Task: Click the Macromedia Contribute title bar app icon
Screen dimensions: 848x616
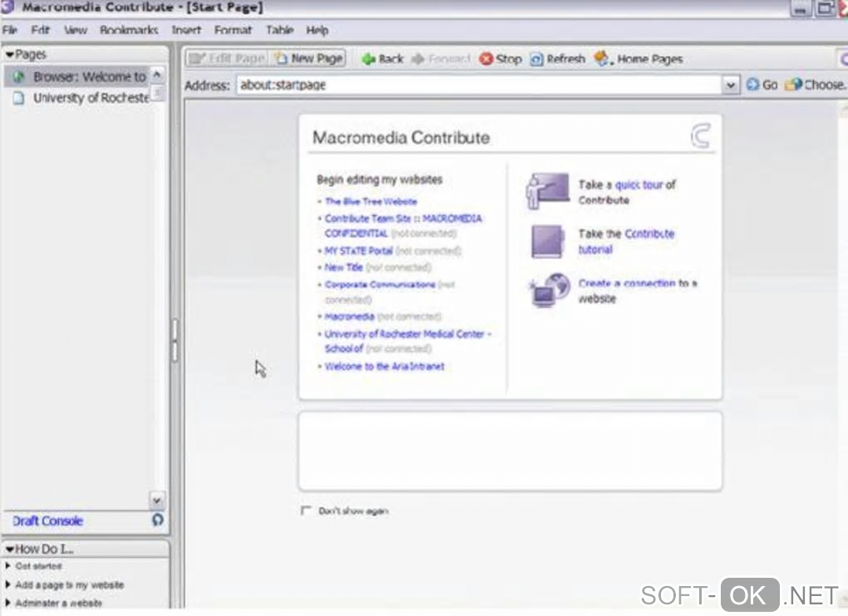Action: [x=7, y=7]
